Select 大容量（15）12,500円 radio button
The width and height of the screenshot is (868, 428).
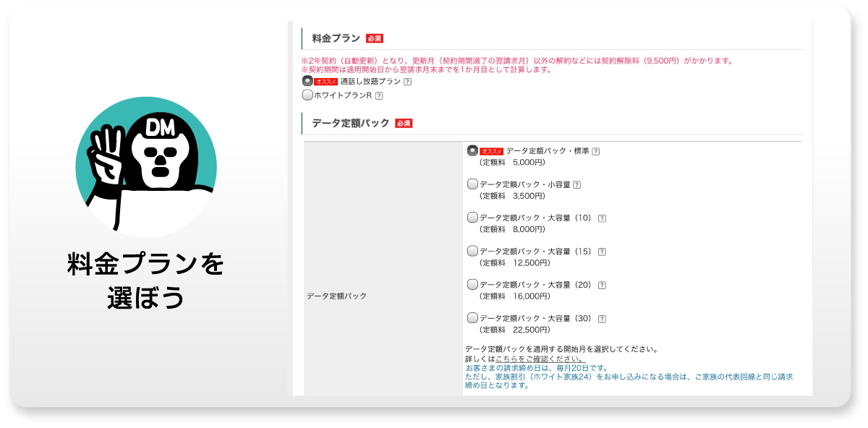click(x=472, y=251)
